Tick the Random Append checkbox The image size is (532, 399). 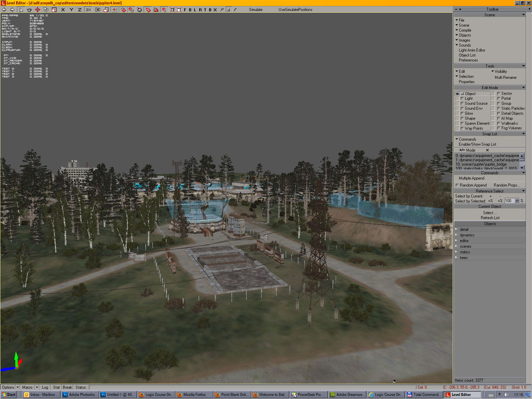[457, 185]
